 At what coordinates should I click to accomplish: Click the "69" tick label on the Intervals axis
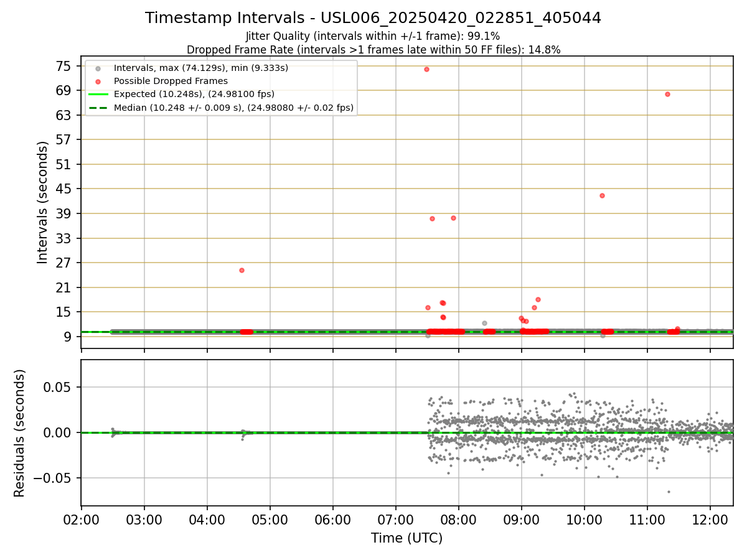tap(64, 91)
